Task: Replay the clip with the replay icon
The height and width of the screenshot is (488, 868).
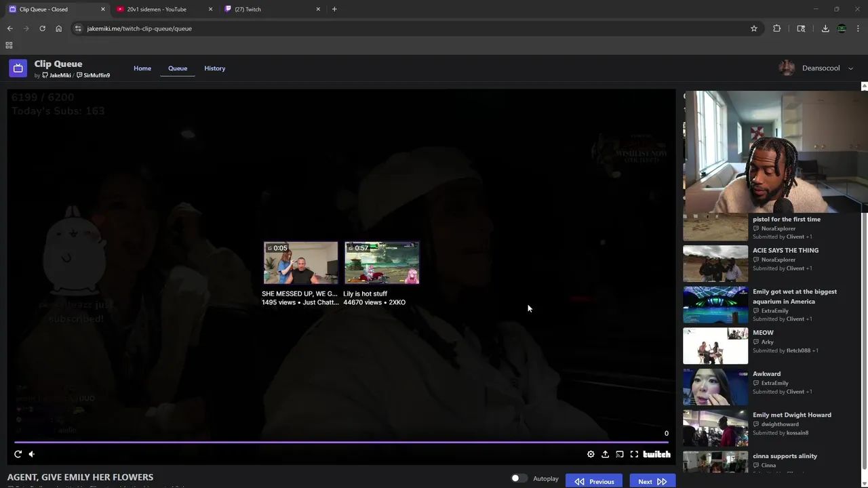Action: click(x=18, y=454)
